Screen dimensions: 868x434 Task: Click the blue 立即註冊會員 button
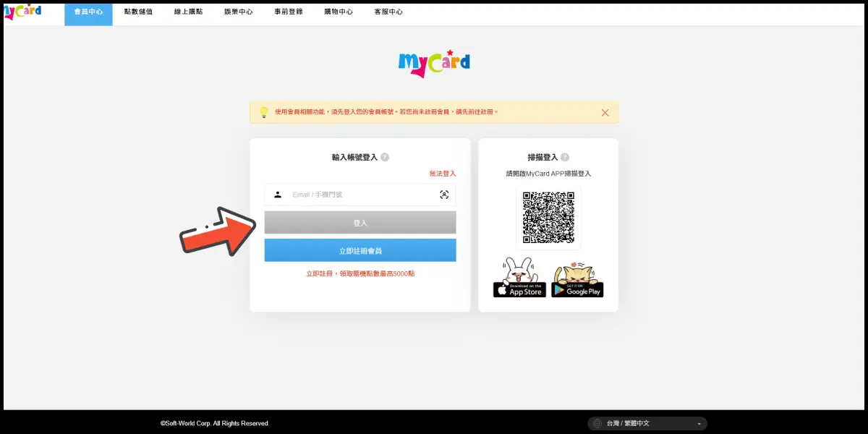360,250
